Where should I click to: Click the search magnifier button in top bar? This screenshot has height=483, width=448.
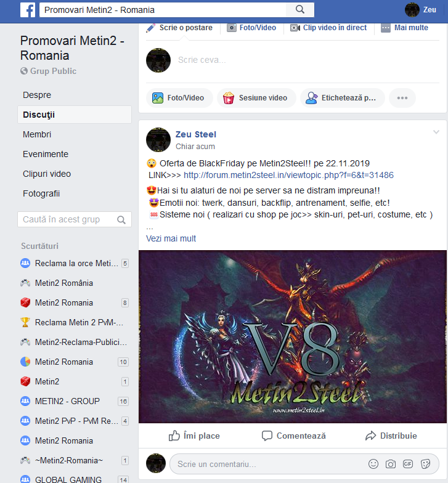tap(300, 10)
